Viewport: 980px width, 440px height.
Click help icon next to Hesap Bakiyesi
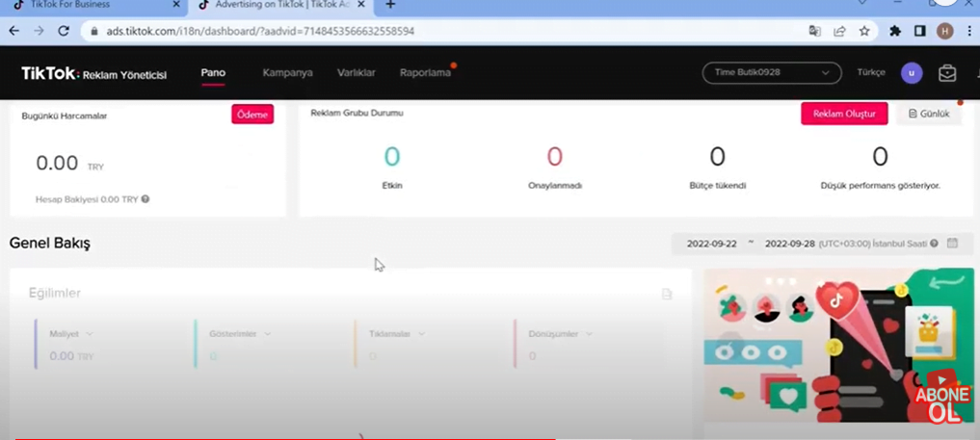point(145,199)
